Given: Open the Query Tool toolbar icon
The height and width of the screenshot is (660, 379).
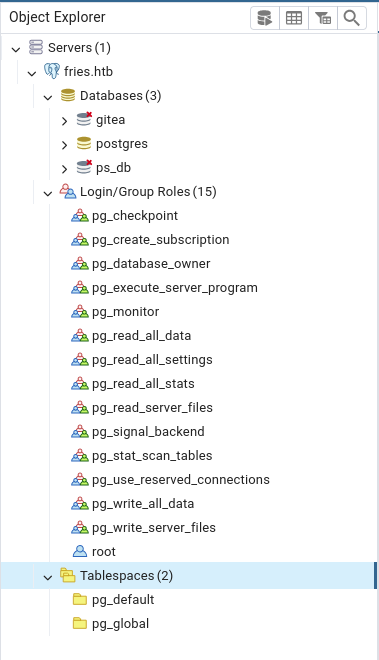Looking at the screenshot, I should [265, 18].
